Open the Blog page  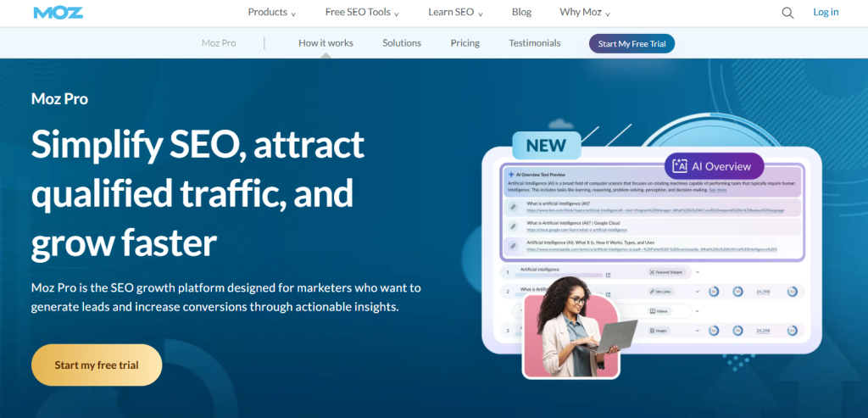521,12
